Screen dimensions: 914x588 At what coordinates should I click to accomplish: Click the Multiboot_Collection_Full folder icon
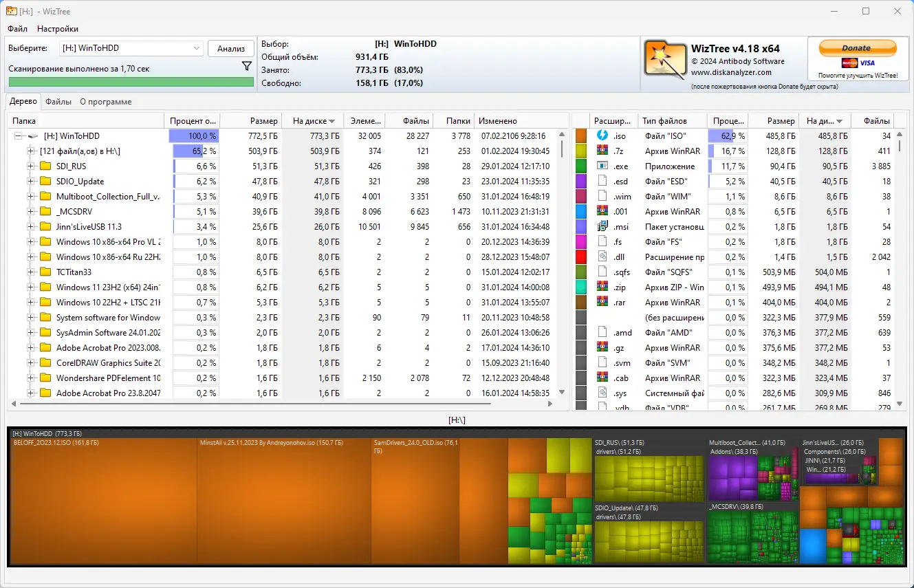point(45,197)
